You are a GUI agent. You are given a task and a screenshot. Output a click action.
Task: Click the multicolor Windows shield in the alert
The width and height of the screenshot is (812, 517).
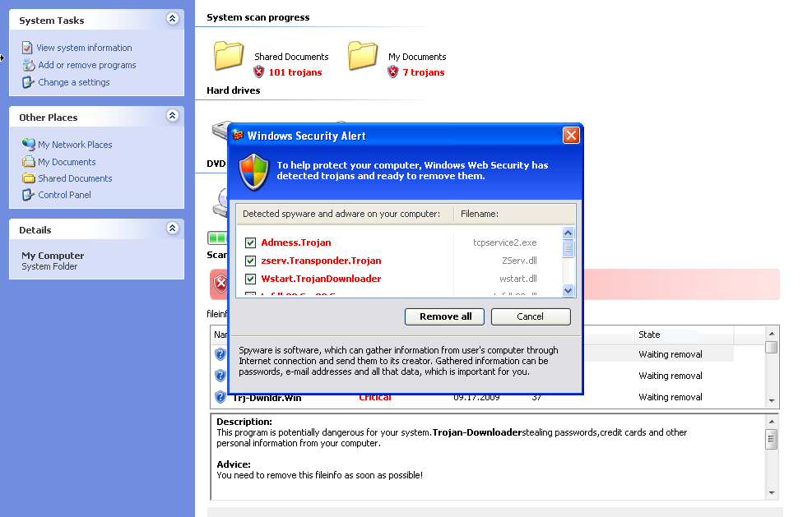point(253,172)
